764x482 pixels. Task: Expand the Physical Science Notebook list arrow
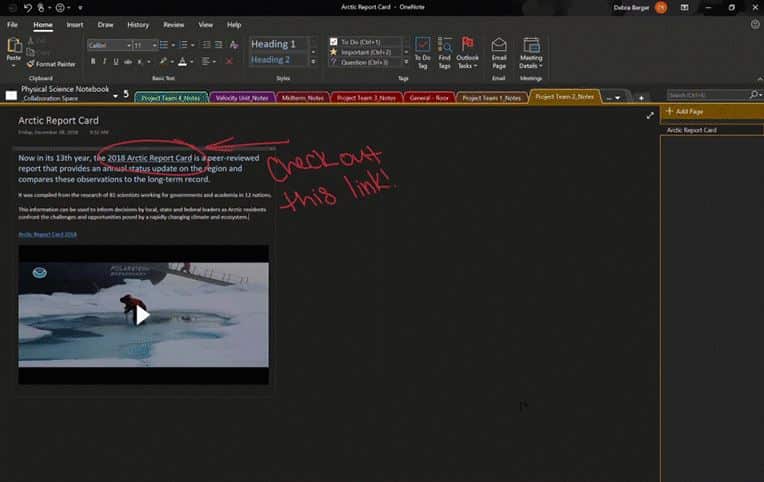coord(115,96)
